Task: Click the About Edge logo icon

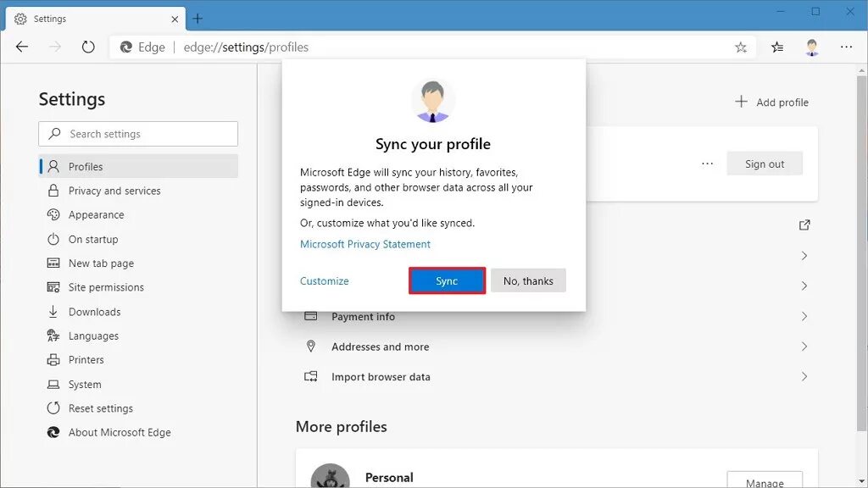Action: click(x=53, y=432)
